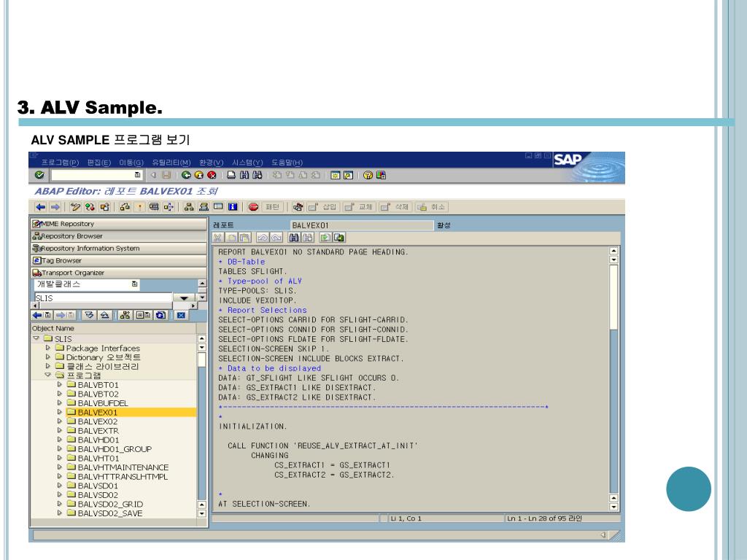Collapse the 프로그램 folder node
Screen dimensions: 747x560
click(x=47, y=375)
